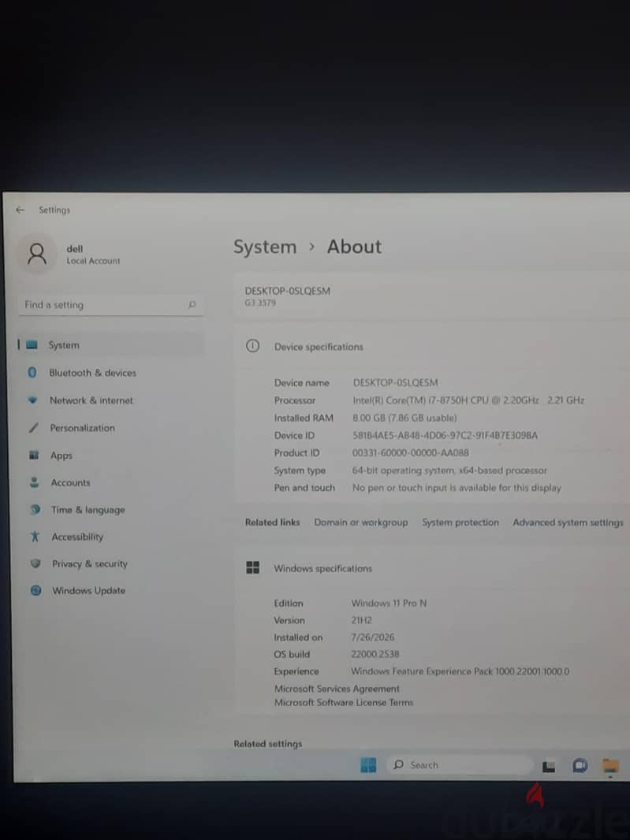Focus the Find a setting search box
This screenshot has height=840, width=630.
point(110,305)
